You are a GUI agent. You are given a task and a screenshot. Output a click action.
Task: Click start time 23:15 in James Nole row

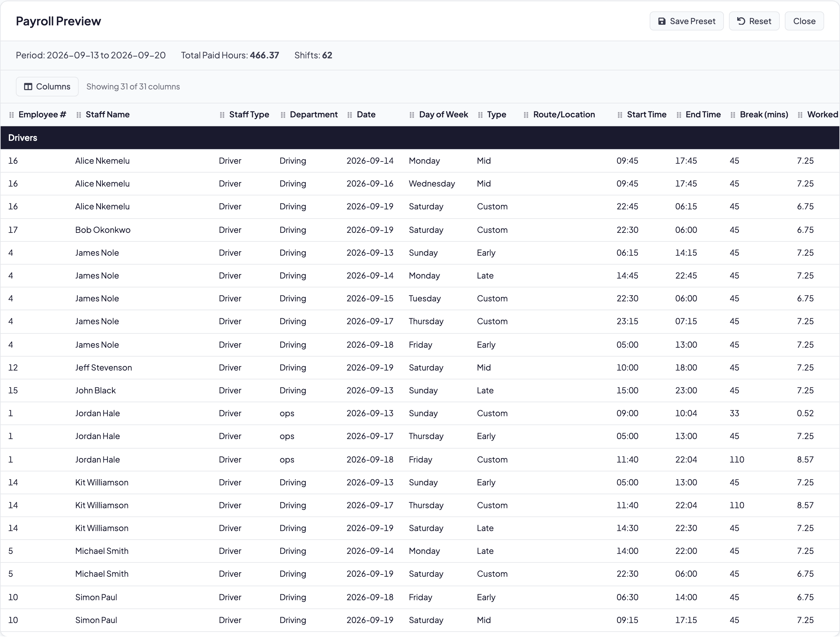[627, 321]
